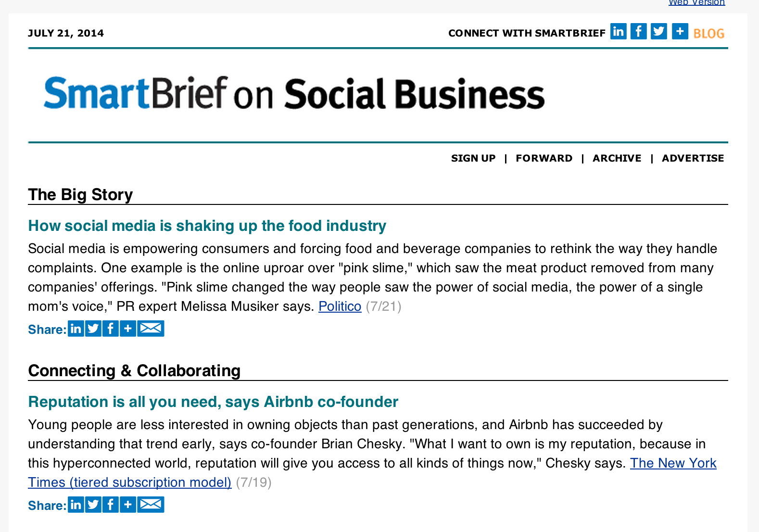
Task: Open the Politico source link
Action: tap(340, 306)
